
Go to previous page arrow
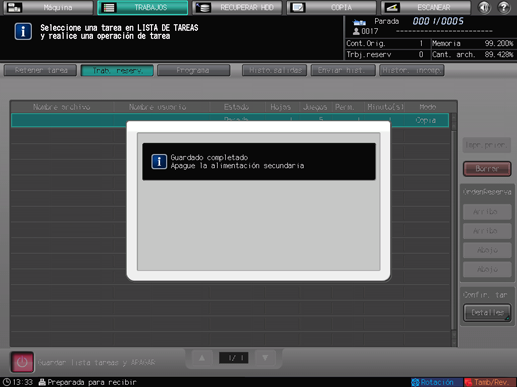pos(202,358)
